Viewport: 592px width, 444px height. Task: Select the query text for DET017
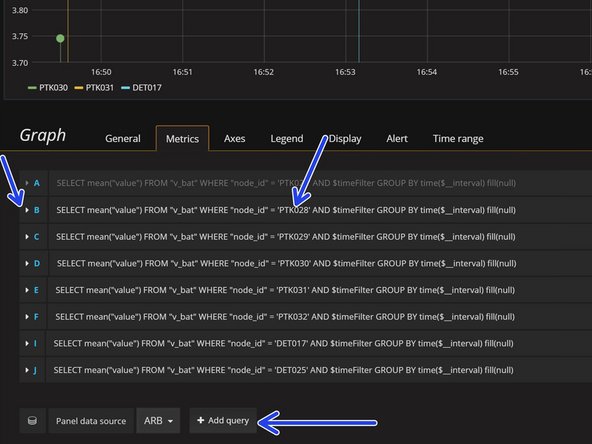click(x=284, y=344)
